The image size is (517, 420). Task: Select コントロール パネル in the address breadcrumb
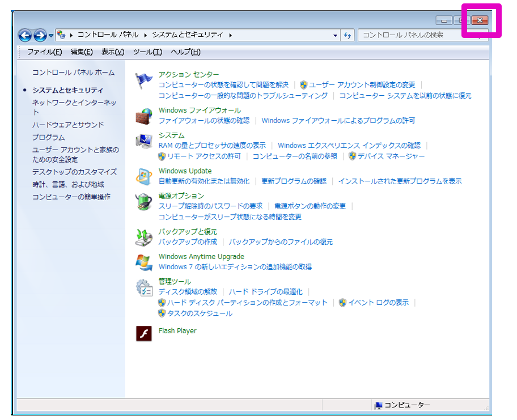(x=108, y=35)
